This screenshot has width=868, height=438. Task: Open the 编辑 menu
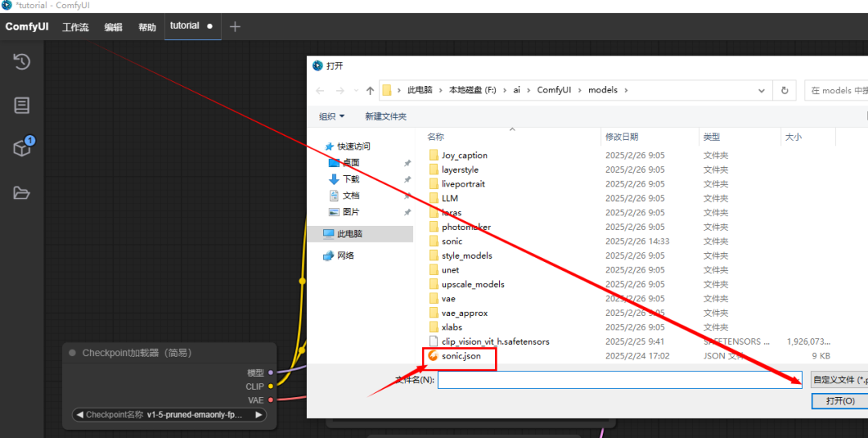click(113, 27)
